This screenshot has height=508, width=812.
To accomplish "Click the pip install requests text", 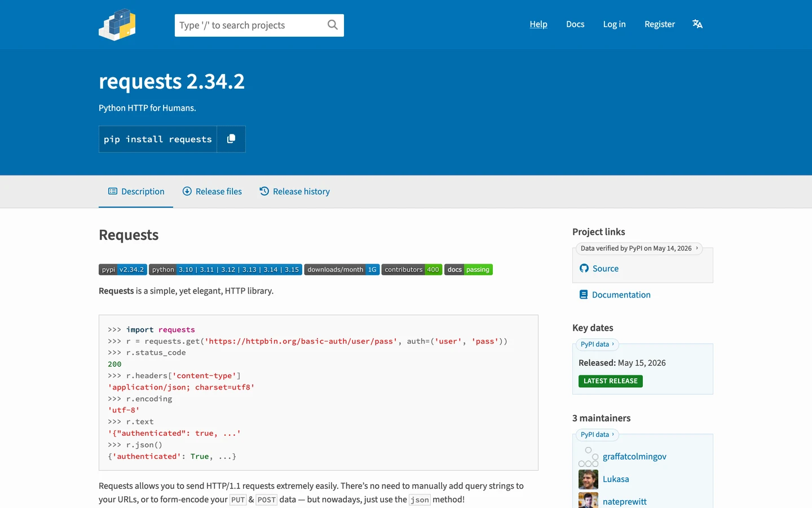I will pos(158,139).
